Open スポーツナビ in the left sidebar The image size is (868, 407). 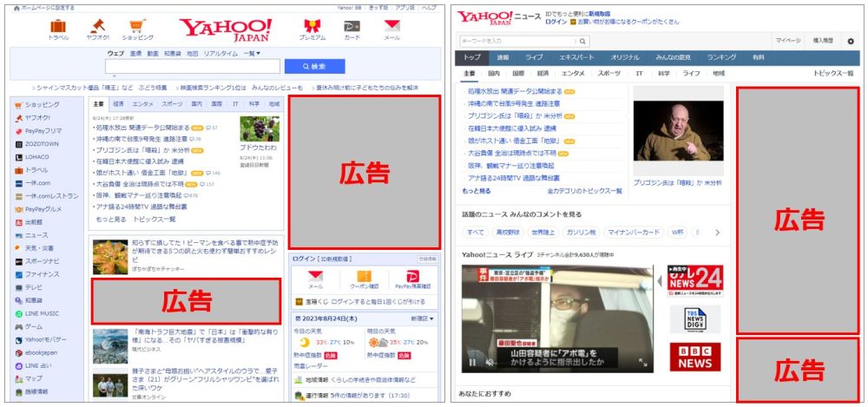[x=37, y=261]
